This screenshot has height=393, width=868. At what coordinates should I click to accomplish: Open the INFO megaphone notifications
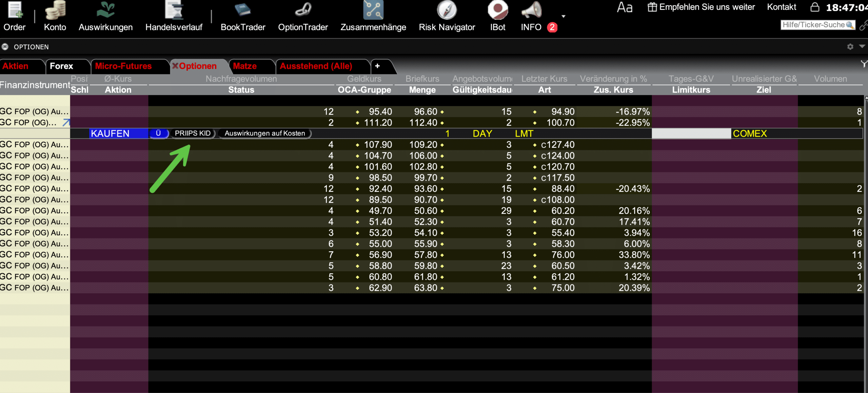pos(532,16)
